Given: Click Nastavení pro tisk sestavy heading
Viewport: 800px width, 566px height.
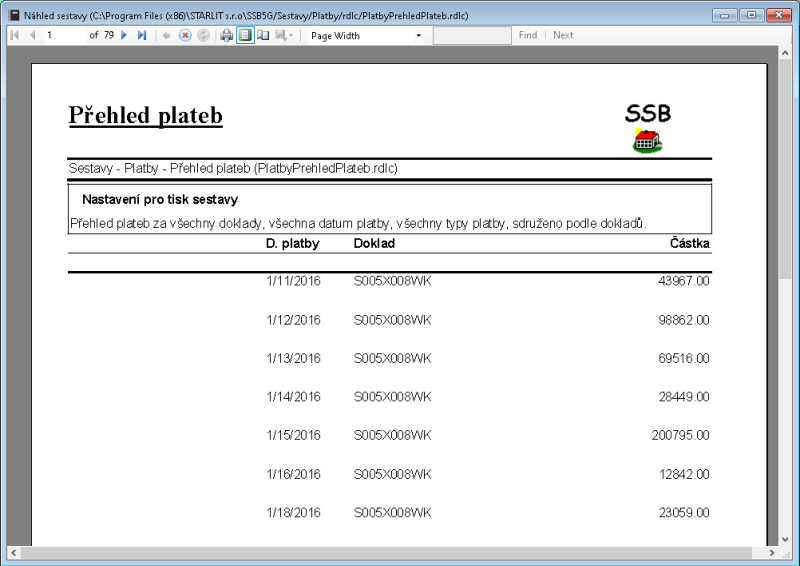Looking at the screenshot, I should [160, 200].
